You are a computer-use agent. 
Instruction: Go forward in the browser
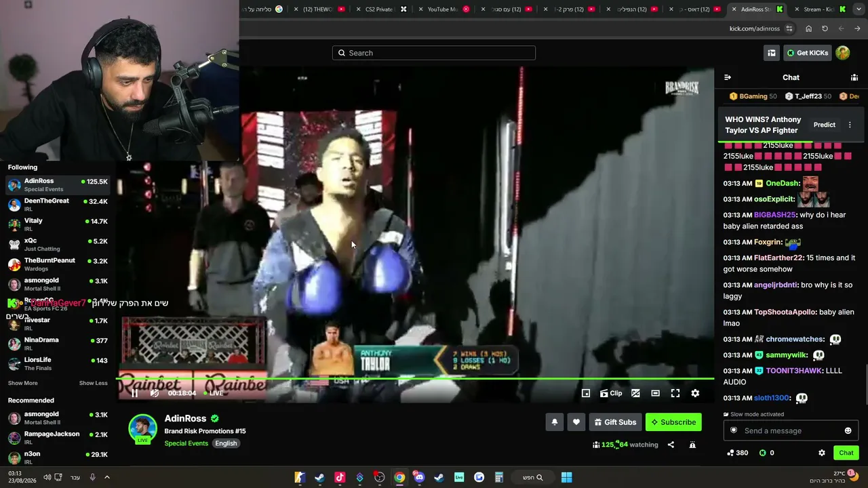click(841, 28)
